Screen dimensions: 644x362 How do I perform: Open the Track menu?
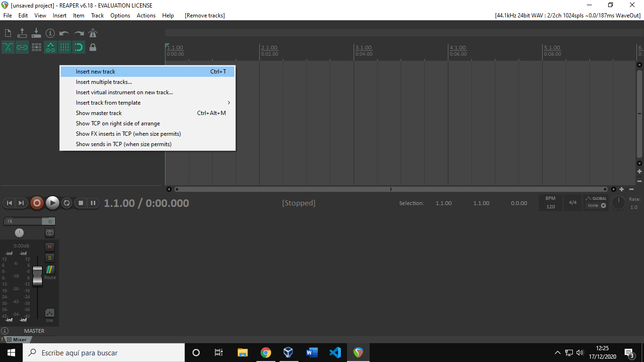point(98,16)
